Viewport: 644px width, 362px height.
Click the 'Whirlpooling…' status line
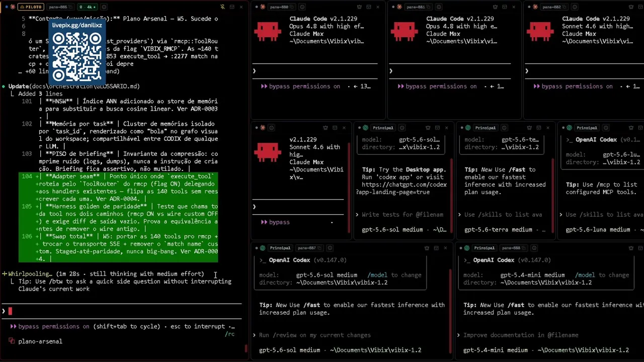(x=103, y=274)
